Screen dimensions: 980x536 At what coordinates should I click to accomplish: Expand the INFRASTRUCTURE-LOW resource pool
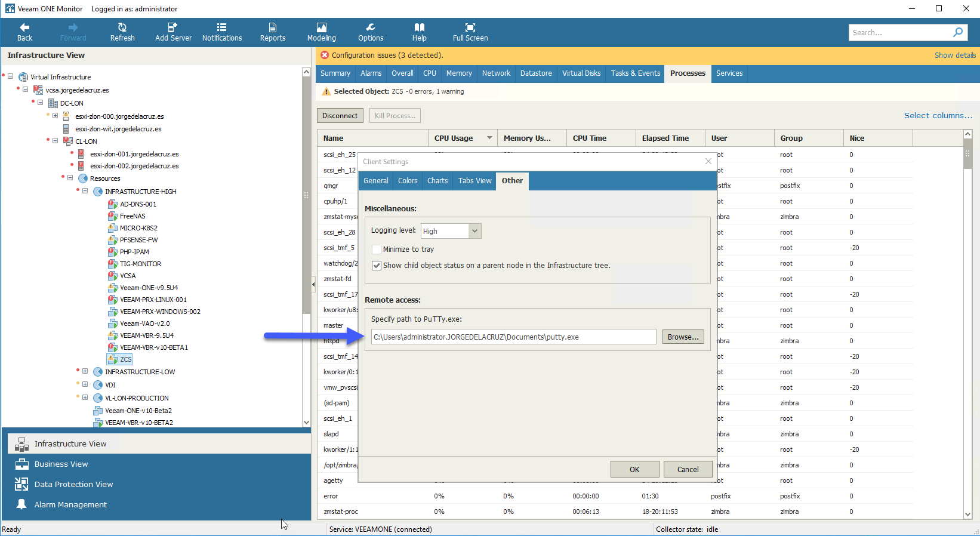pyautogui.click(x=85, y=371)
